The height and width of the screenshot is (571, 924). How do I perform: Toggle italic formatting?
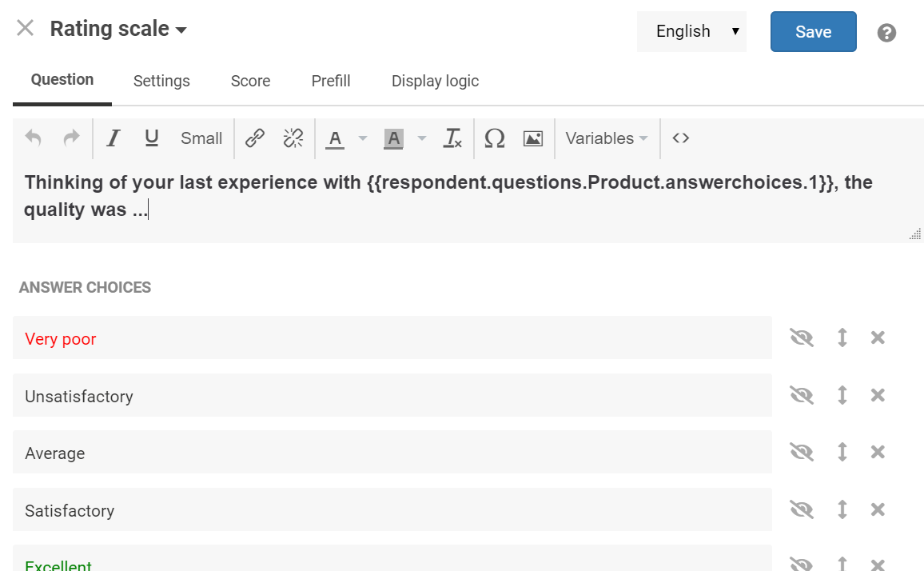point(114,138)
